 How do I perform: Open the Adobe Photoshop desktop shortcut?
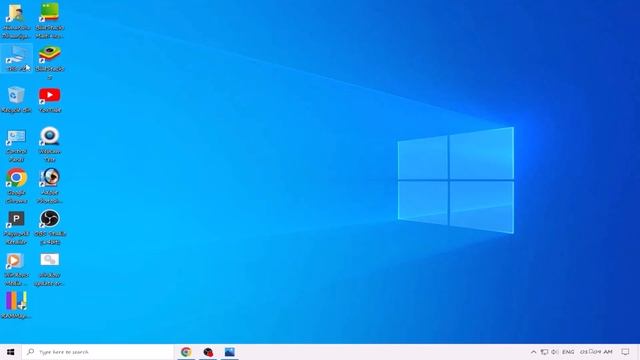[x=49, y=186]
